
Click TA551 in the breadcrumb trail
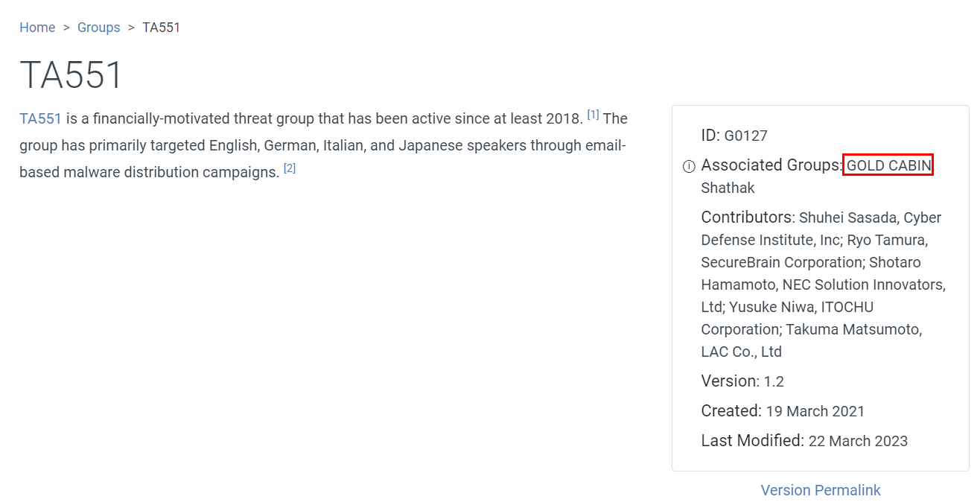click(x=161, y=28)
